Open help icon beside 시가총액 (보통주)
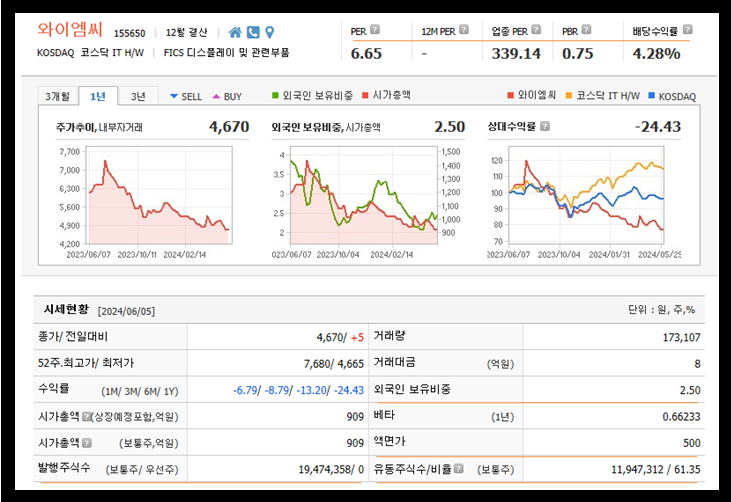 [87, 443]
